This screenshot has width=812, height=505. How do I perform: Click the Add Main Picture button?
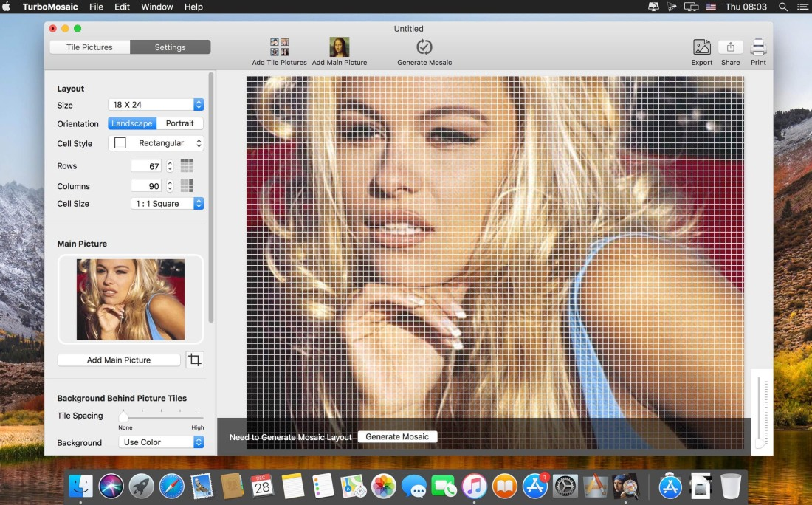tap(119, 360)
